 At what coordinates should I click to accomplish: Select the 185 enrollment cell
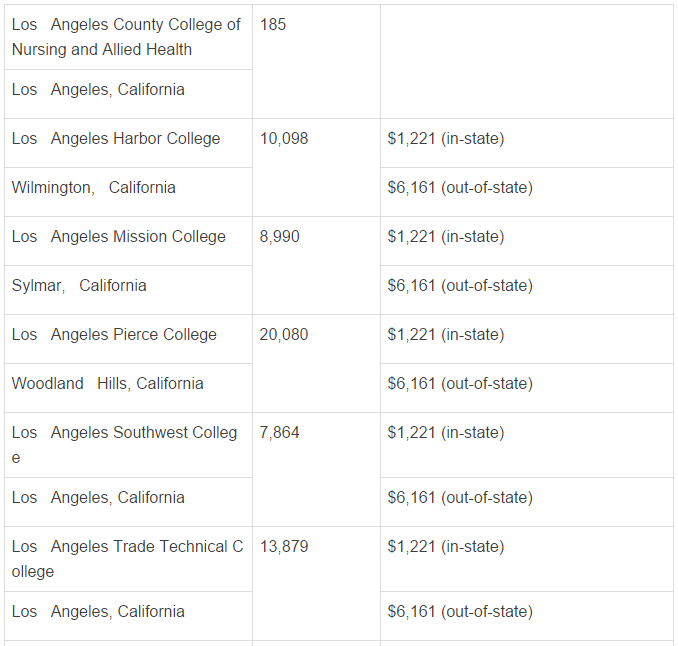[316, 62]
